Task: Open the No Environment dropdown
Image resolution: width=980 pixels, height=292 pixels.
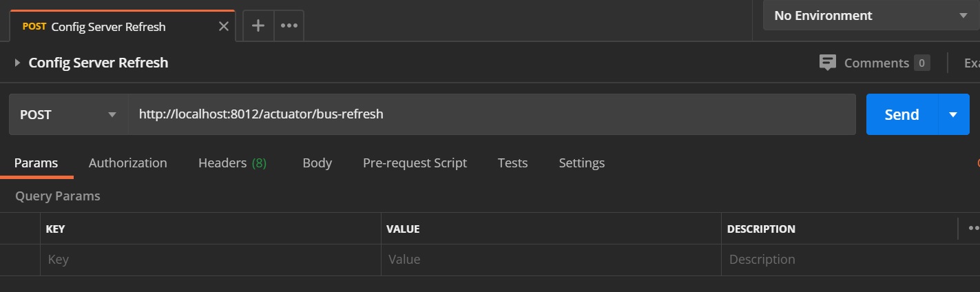Action: click(x=870, y=15)
